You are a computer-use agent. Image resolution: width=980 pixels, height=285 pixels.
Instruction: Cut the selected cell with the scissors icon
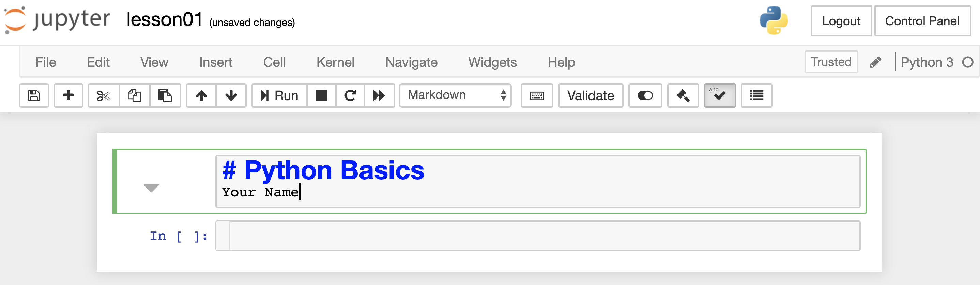click(x=104, y=95)
